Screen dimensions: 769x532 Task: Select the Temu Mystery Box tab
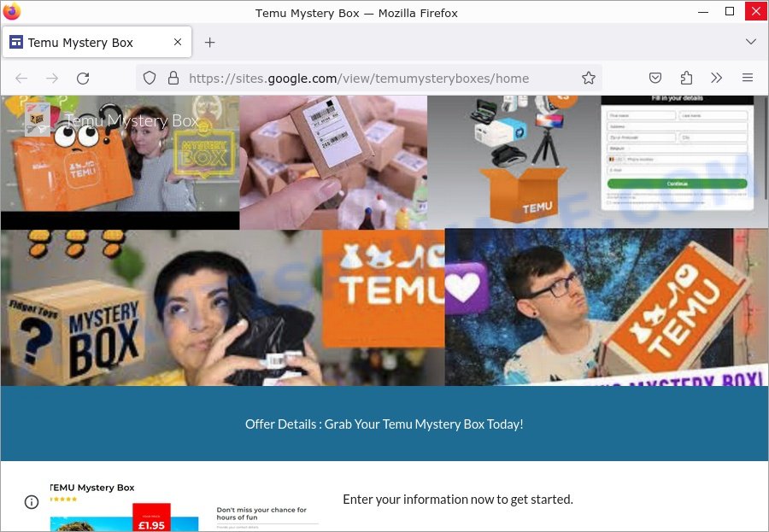coord(97,42)
